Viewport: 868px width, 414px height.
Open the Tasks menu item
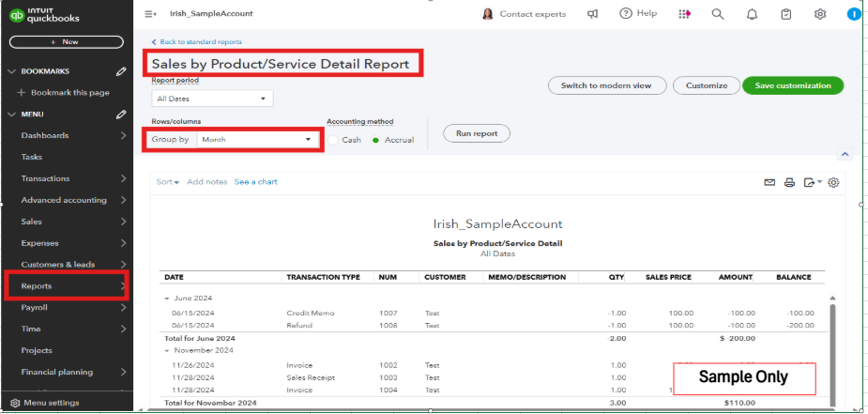32,157
